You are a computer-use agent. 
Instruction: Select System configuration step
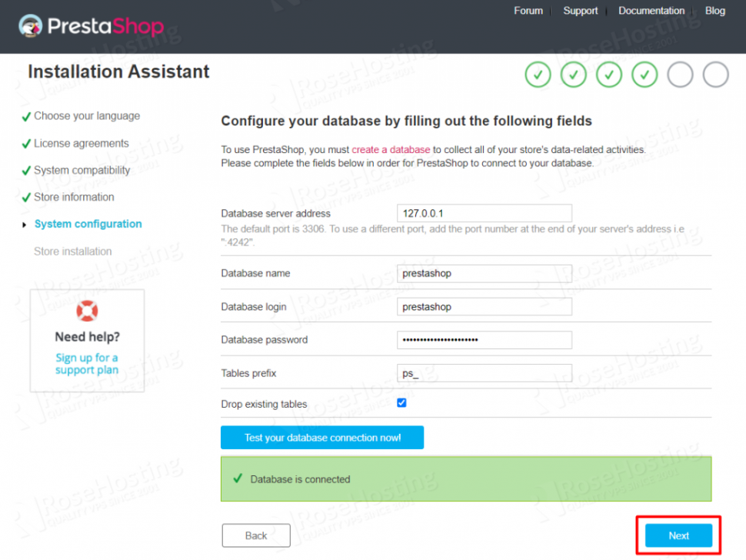coord(88,224)
